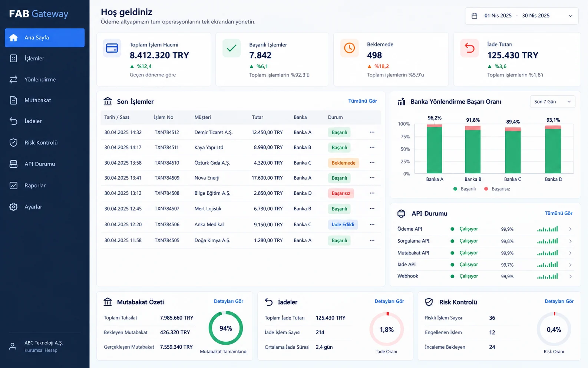588x368 pixels.
Task: Open Ayarlar menu item
Action: click(x=44, y=207)
